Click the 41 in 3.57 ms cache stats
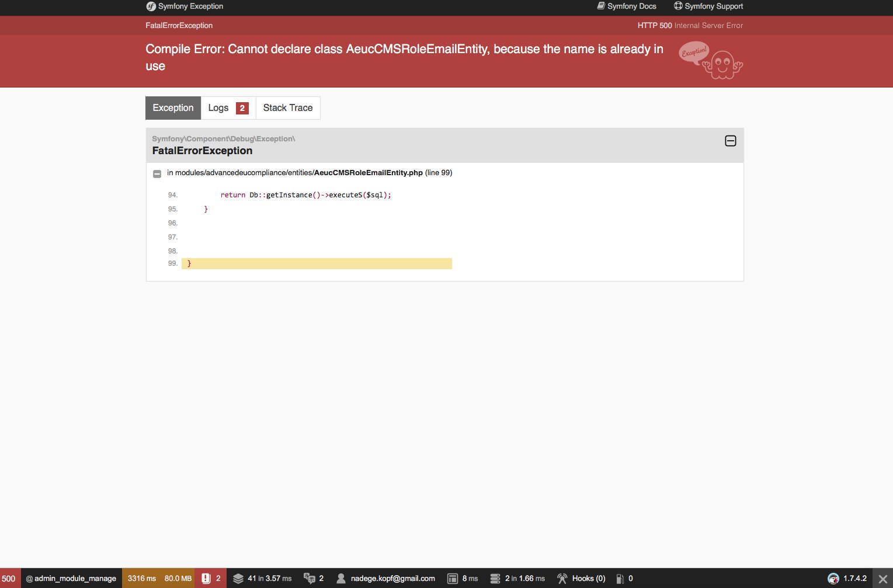Viewport: 893px width, 588px height. coord(269,579)
